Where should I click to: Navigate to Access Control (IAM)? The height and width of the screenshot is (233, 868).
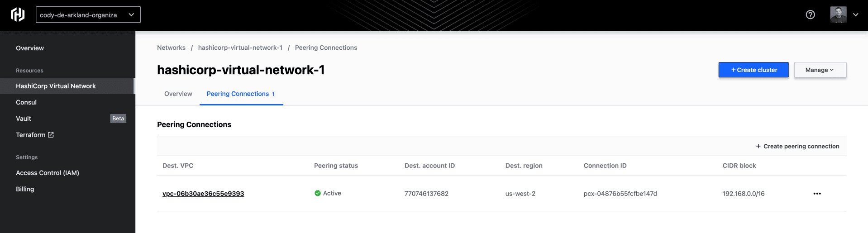pyautogui.click(x=48, y=173)
